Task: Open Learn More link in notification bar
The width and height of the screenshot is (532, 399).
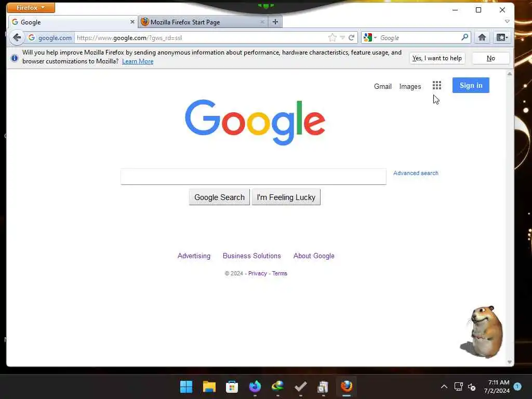Action: 137,61
